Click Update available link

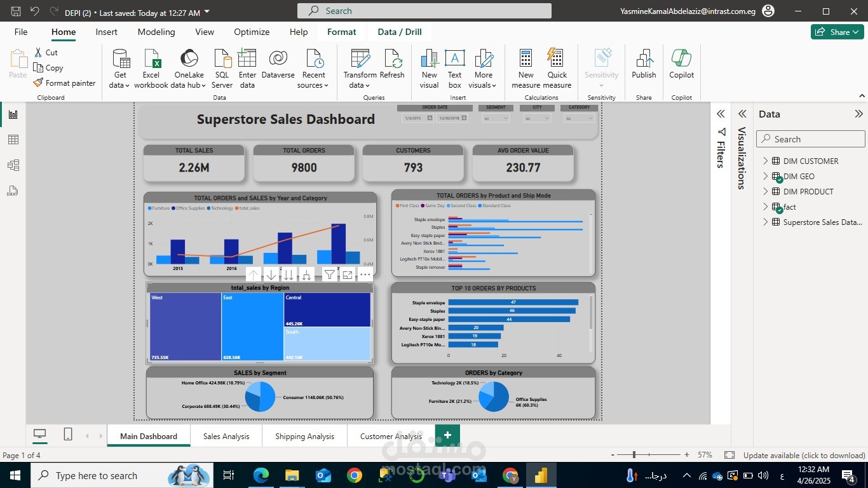pyautogui.click(x=804, y=455)
